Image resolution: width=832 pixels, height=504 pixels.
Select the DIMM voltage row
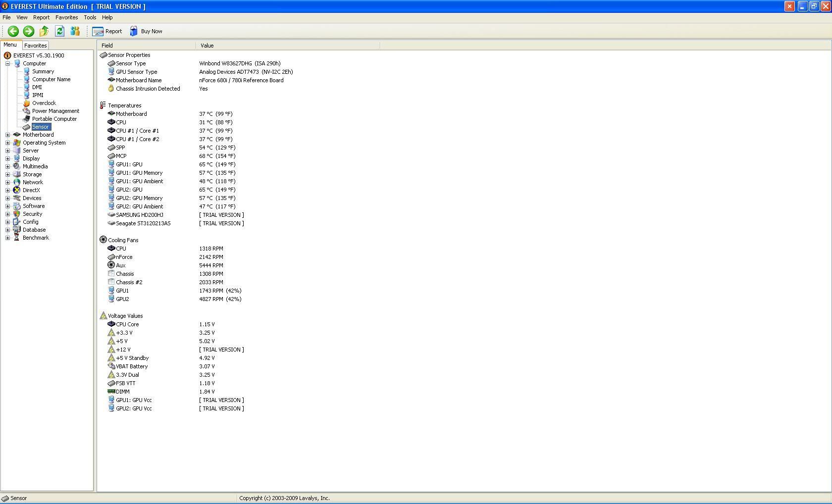[161, 392]
